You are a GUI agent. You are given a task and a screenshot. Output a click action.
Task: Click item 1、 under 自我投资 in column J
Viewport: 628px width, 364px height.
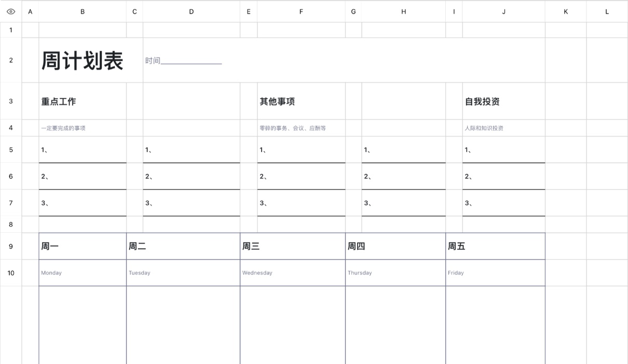(503, 150)
